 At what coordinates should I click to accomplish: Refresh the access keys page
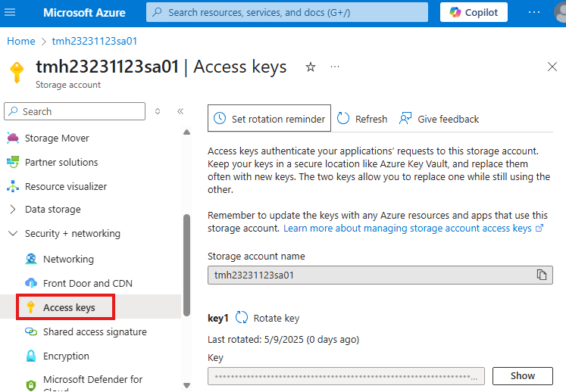click(x=362, y=119)
